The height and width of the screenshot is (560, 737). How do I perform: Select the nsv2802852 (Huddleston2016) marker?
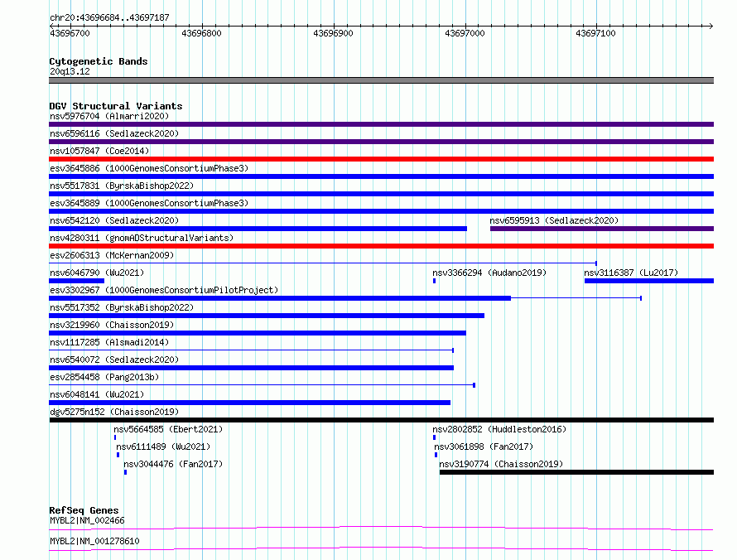(434, 437)
